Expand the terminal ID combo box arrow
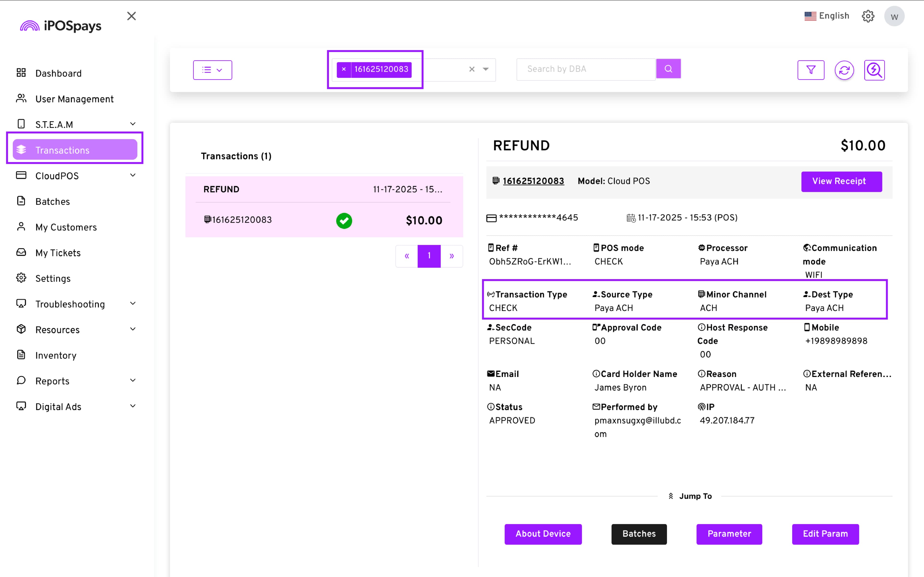 [x=486, y=69]
